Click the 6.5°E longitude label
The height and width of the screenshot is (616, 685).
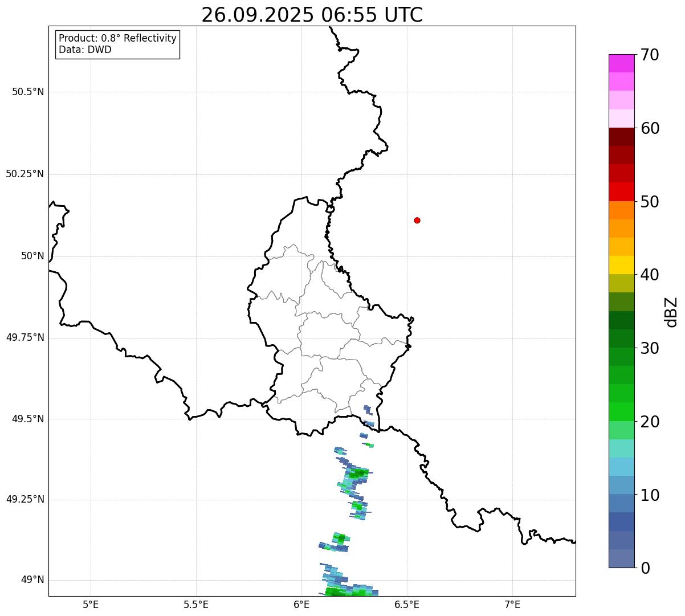point(407,604)
